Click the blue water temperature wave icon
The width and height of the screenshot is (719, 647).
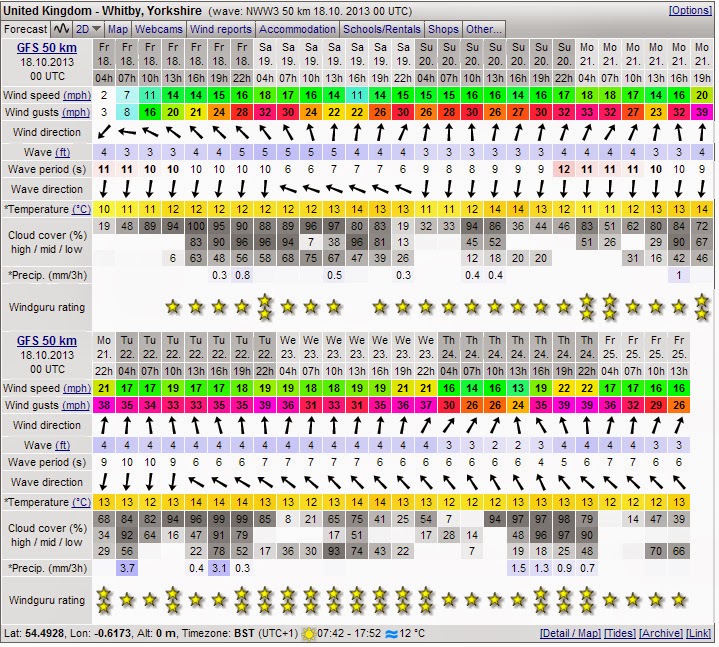391,634
